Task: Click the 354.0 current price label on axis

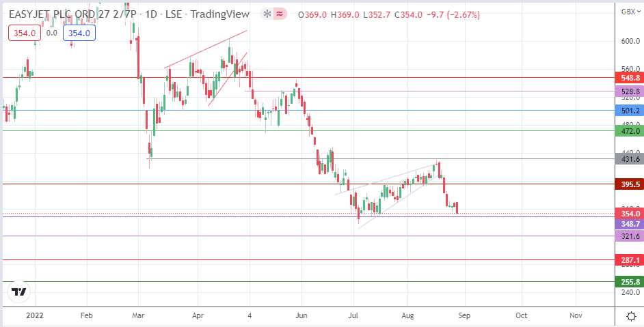Action: pyautogui.click(x=629, y=214)
